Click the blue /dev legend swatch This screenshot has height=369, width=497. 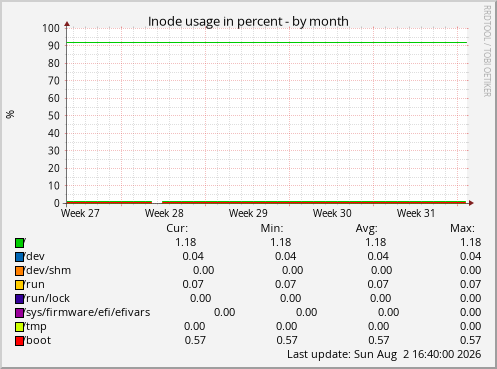19,257
